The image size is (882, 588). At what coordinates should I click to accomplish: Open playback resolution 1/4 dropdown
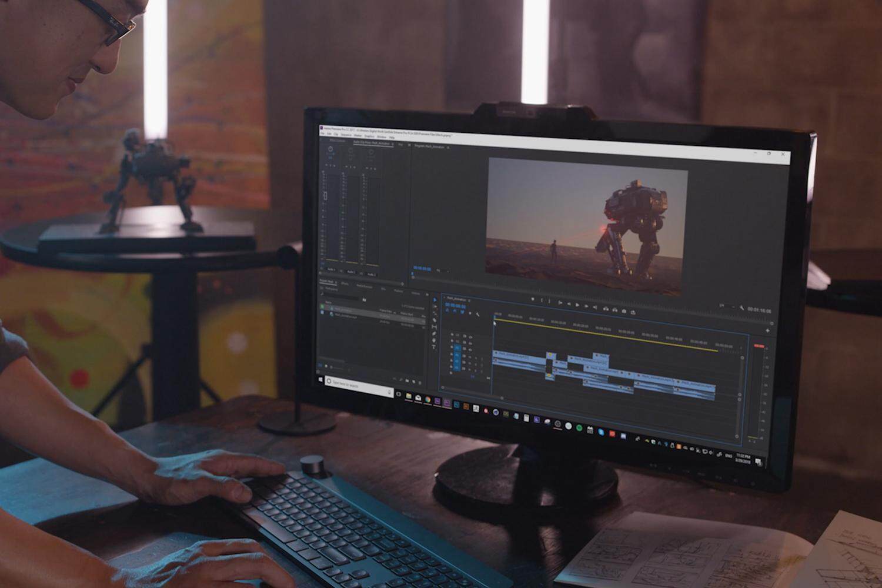click(x=727, y=306)
